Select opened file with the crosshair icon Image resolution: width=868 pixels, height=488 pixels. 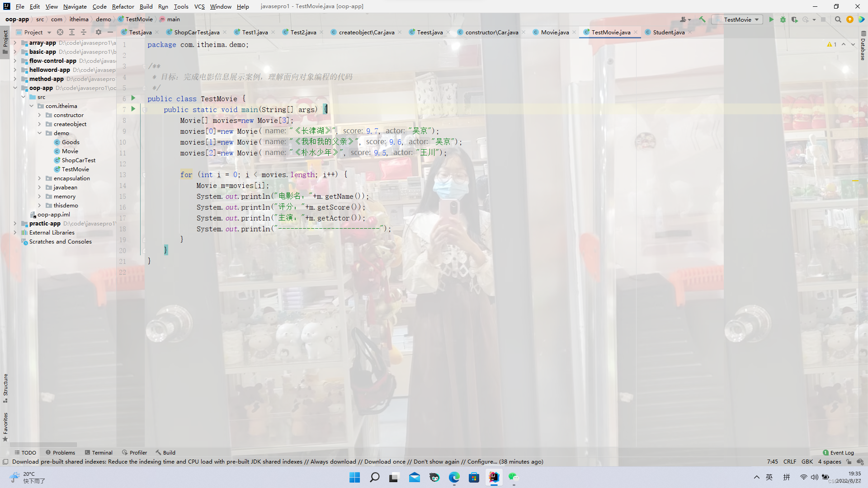60,32
